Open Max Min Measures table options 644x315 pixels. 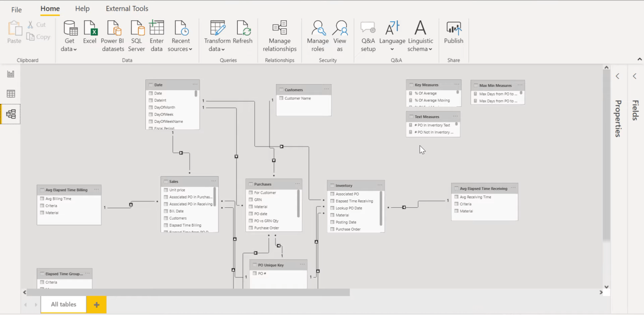[520, 85]
